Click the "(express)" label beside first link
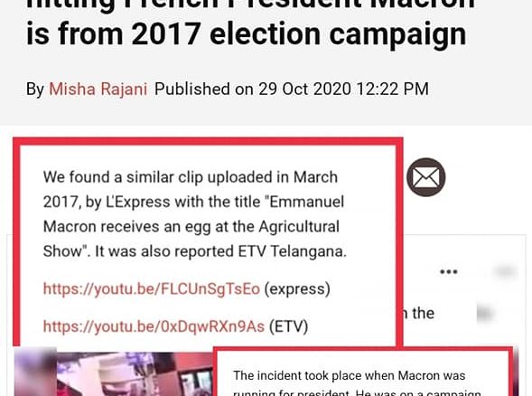The image size is (532, 396). [297, 289]
